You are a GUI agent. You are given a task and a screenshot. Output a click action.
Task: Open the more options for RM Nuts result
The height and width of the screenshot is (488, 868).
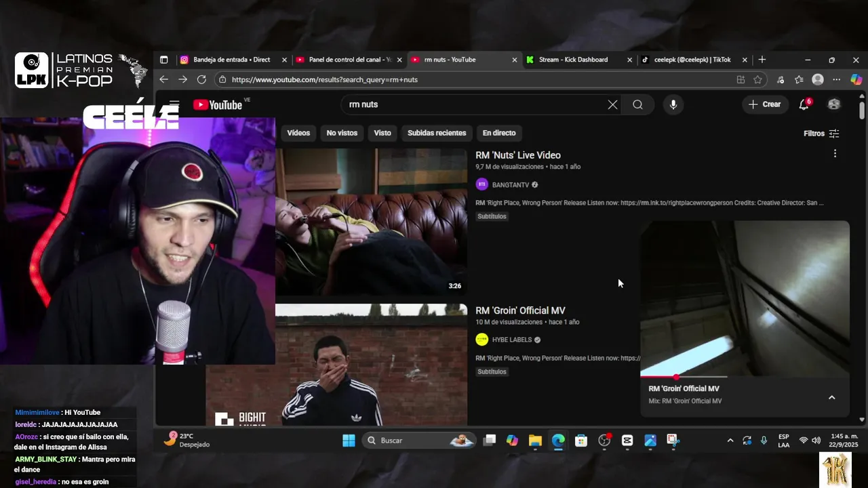pyautogui.click(x=835, y=154)
